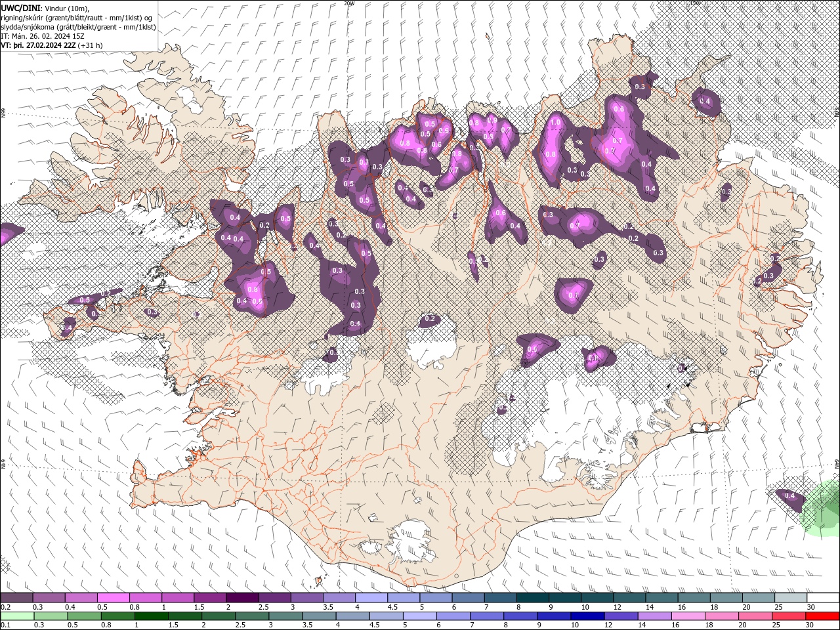Click the '30' label under the snow legend
This screenshot has height=630, width=840.
click(811, 607)
